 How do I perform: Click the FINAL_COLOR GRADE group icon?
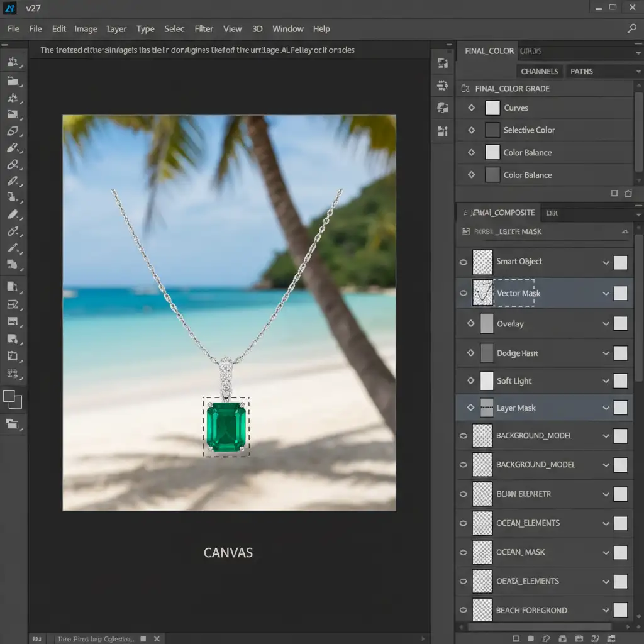[465, 89]
